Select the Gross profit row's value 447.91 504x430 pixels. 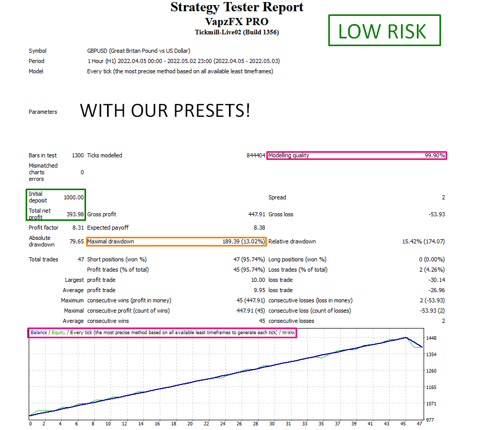(x=257, y=215)
